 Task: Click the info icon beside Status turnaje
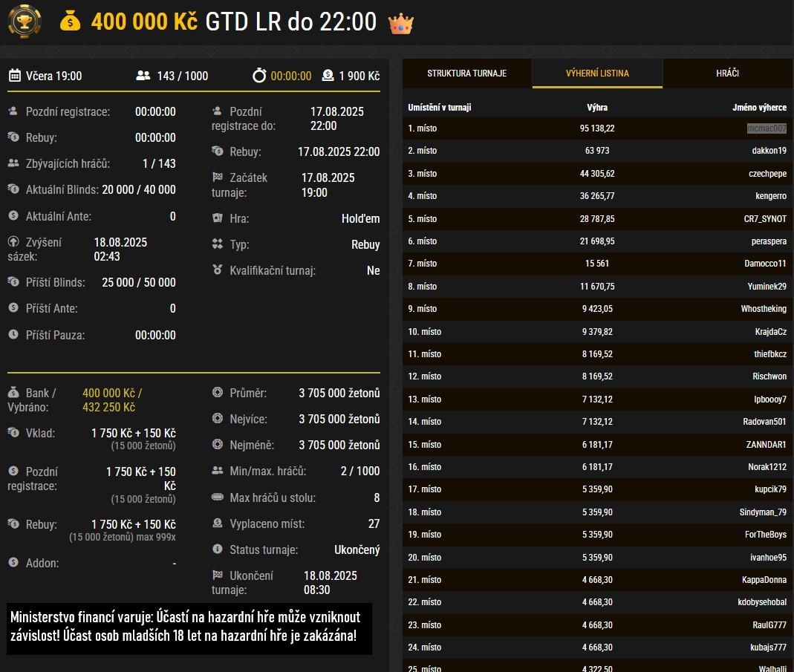pos(218,549)
